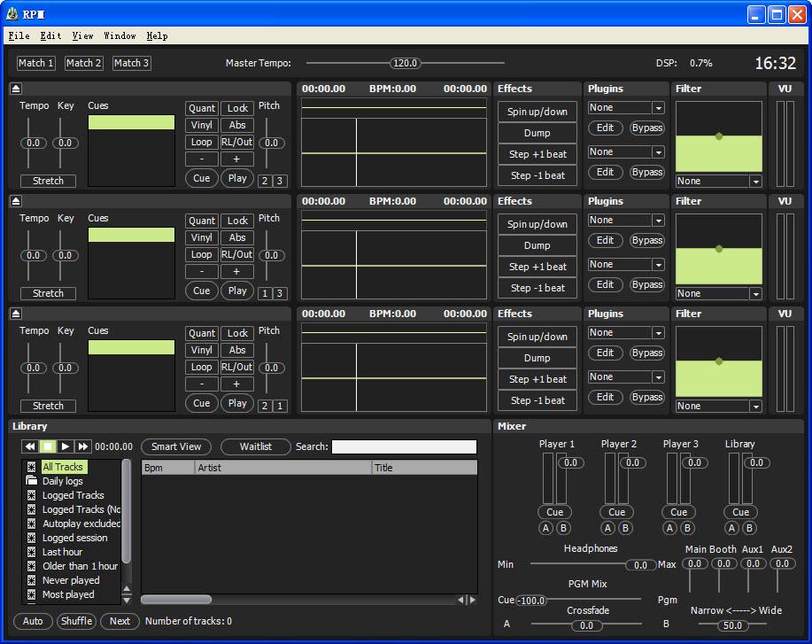Image resolution: width=812 pixels, height=644 pixels.
Task: Select the Most played list
Action: click(x=68, y=594)
